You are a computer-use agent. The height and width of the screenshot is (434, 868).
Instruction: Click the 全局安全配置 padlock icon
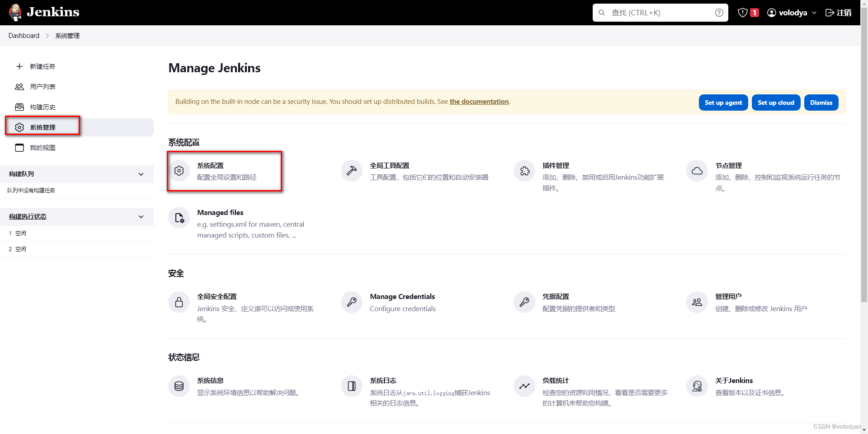pos(179,302)
